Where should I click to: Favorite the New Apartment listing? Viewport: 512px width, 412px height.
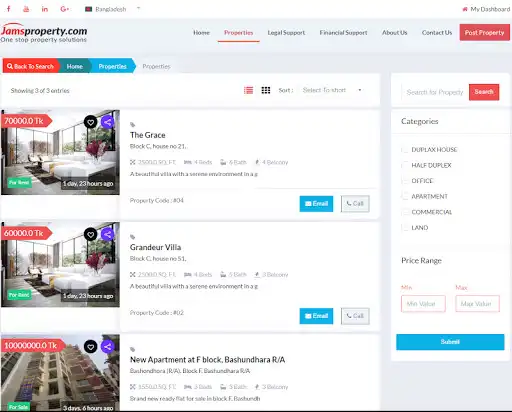pos(90,347)
